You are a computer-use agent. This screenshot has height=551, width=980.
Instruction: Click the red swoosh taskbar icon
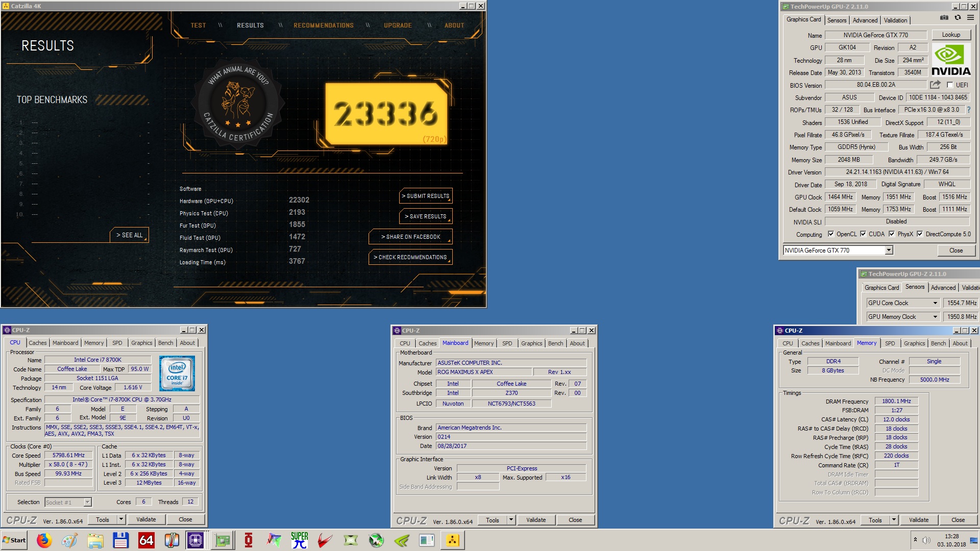[x=325, y=540]
